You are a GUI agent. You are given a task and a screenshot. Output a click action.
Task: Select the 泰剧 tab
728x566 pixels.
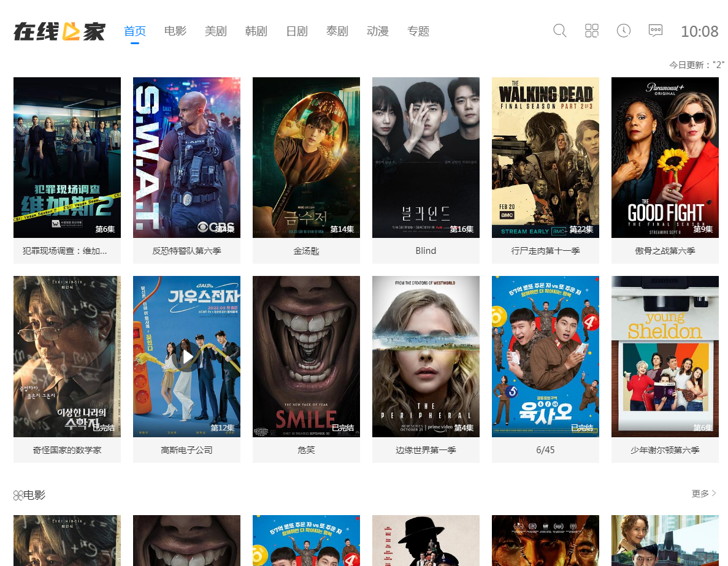337,31
